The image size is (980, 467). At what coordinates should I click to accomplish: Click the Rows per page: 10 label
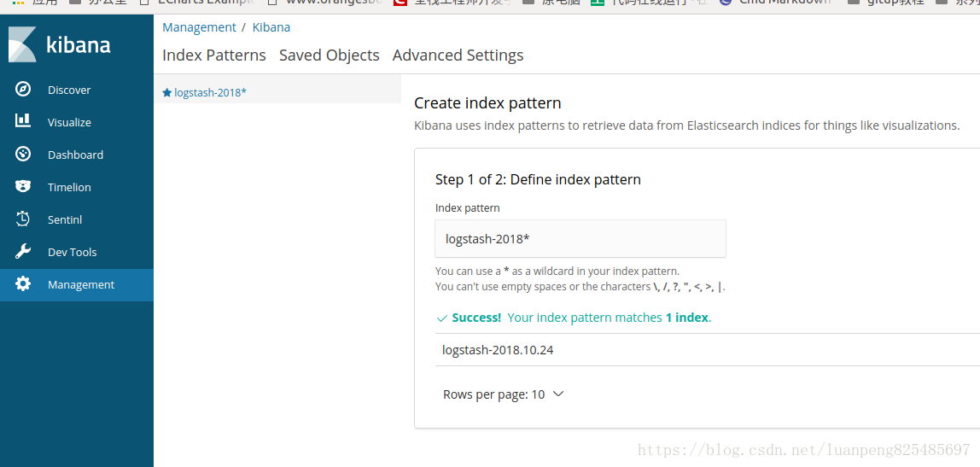[493, 394]
